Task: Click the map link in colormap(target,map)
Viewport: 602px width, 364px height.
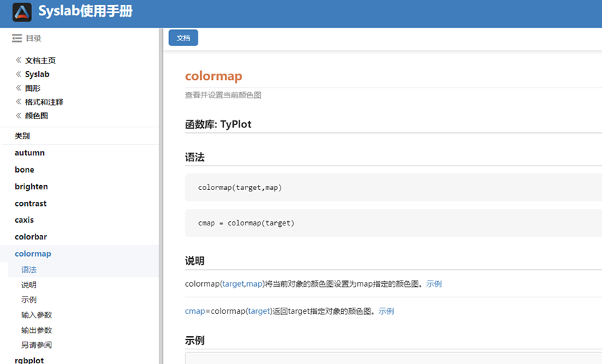Action: coord(254,284)
